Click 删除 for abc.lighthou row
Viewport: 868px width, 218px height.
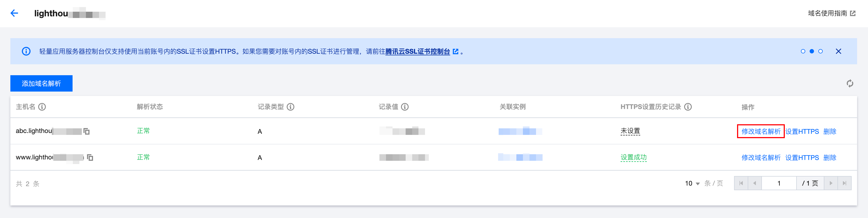(x=830, y=131)
